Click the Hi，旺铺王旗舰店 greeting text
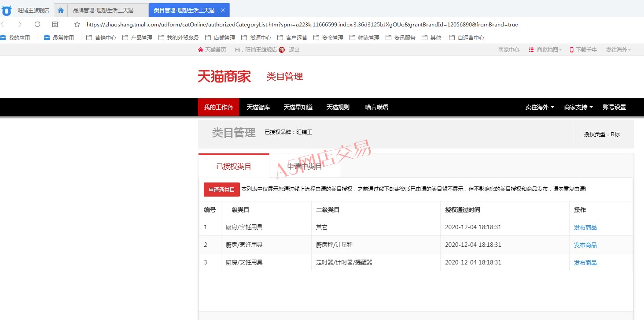 point(256,50)
